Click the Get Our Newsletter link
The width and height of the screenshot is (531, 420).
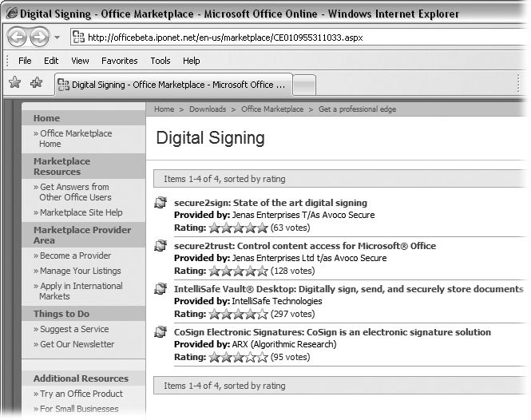77,345
